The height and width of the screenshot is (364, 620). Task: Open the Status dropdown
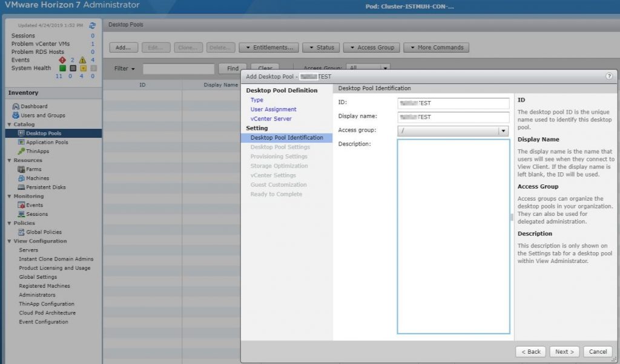tap(322, 47)
